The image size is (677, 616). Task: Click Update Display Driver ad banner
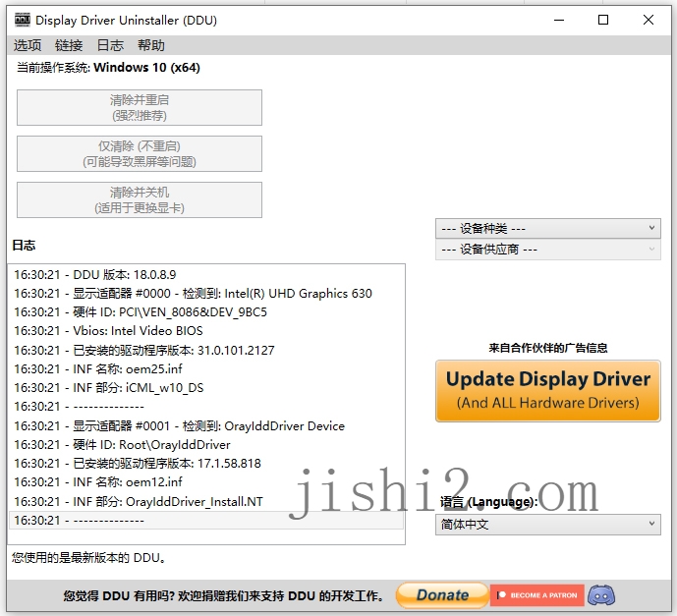click(x=548, y=391)
